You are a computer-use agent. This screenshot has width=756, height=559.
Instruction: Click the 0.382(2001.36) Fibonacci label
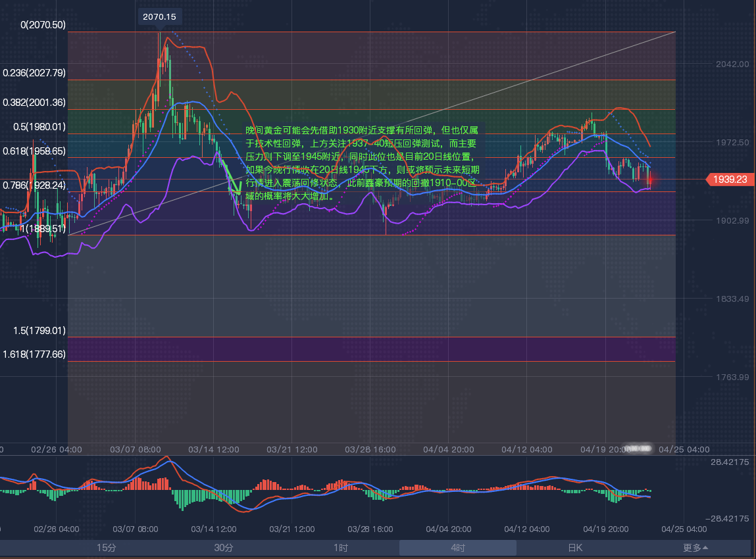[34, 103]
